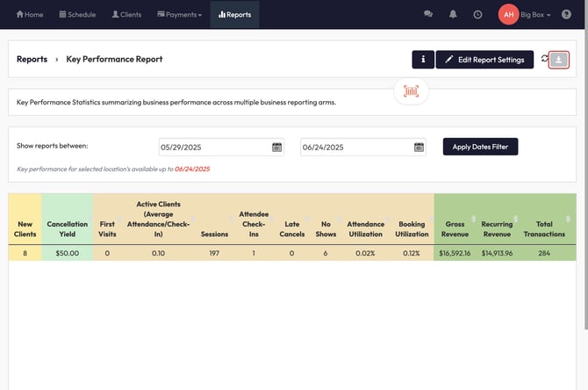Click the refresh report icon
Viewport: 588px width, 390px height.
click(x=544, y=59)
